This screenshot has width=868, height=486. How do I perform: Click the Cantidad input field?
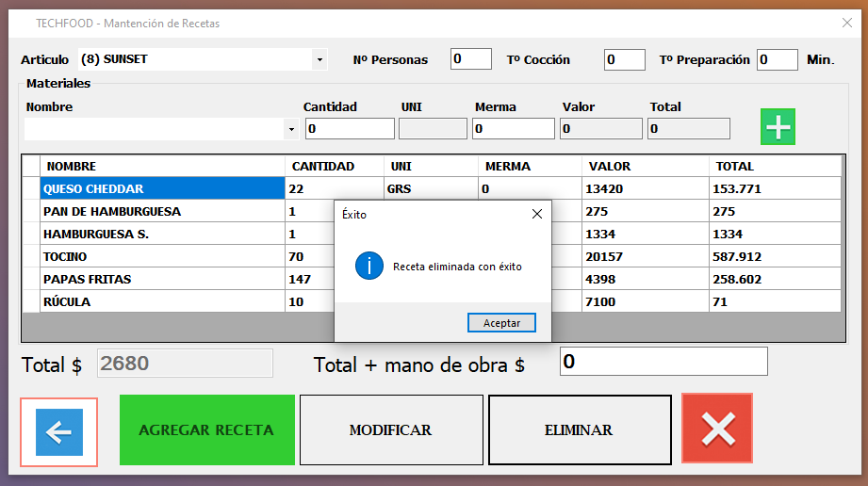[x=349, y=128]
